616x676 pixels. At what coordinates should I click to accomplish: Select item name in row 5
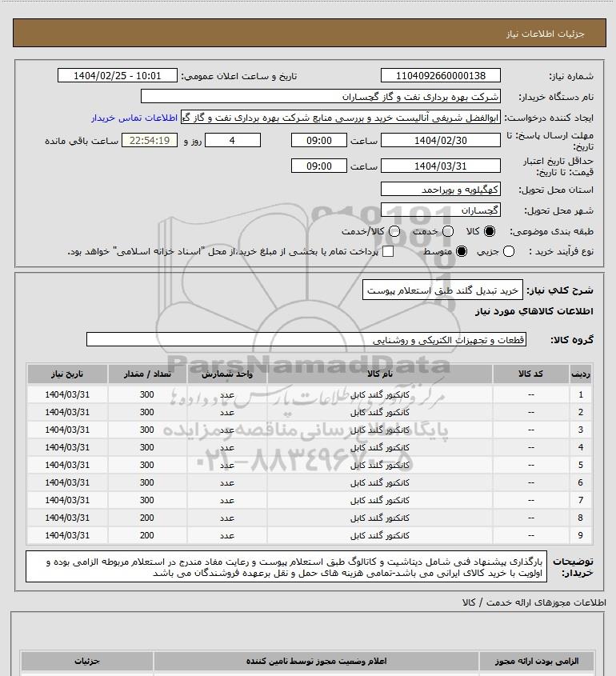click(380, 465)
